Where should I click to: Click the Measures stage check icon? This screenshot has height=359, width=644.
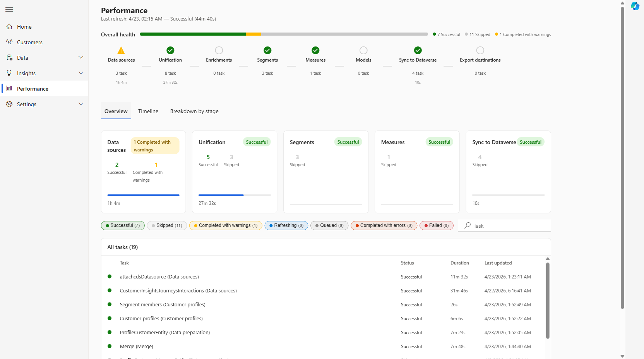315,50
